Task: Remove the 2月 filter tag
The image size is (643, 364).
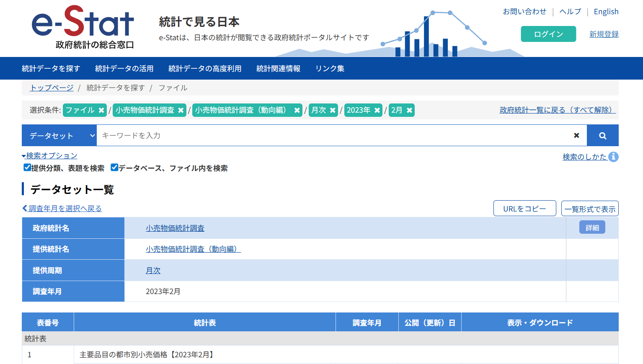Action: (409, 110)
